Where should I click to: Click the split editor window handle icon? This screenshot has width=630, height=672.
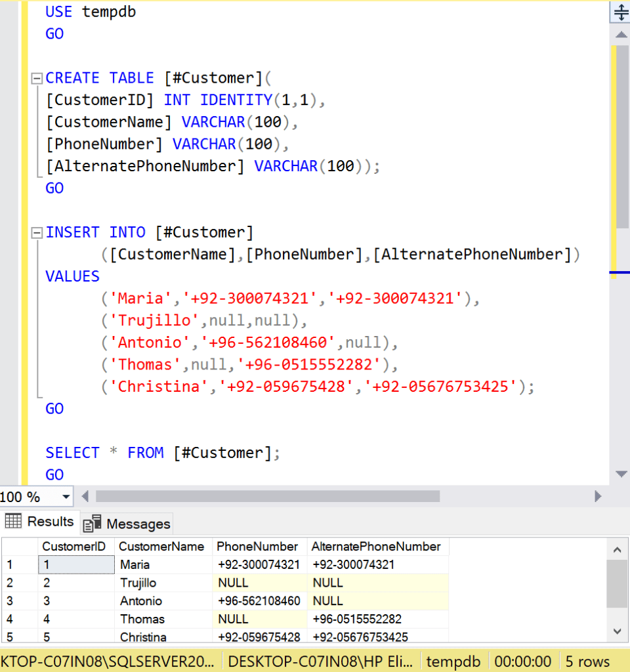620,13
